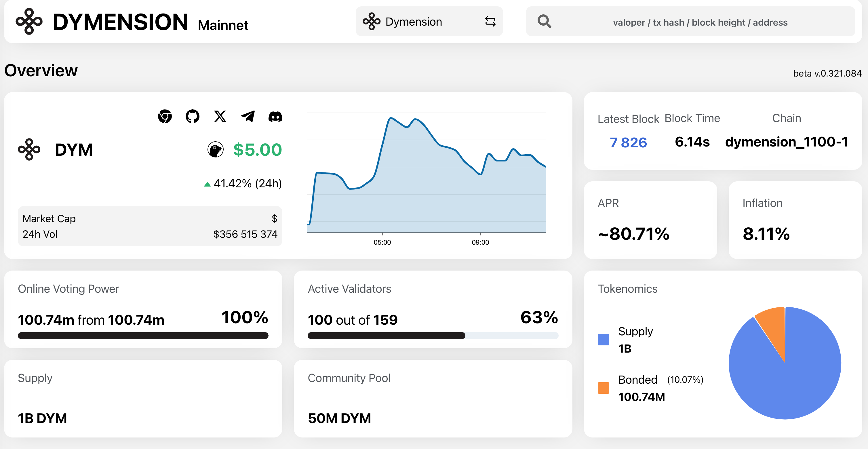
Task: Open the website globe icon link
Action: 165,117
